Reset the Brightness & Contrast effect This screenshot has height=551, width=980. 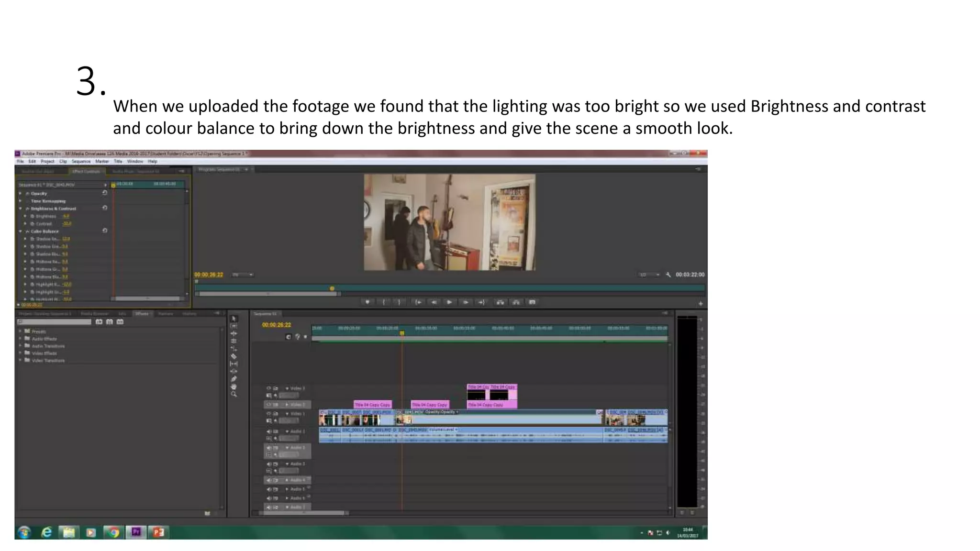pyautogui.click(x=105, y=208)
